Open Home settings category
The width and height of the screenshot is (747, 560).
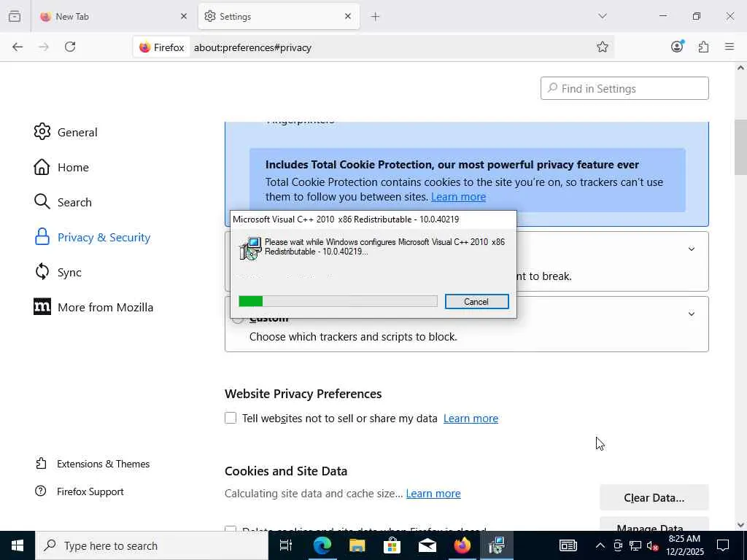(x=61, y=167)
